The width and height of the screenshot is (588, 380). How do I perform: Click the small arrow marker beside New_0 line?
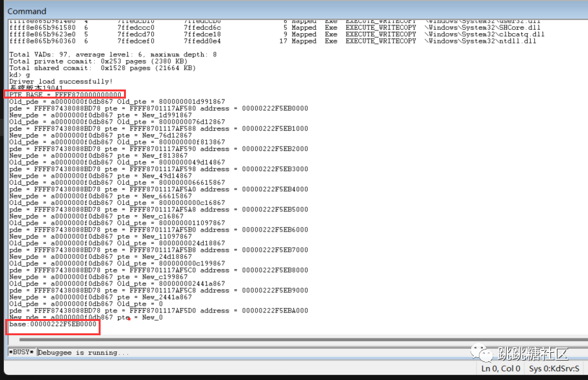pos(129,317)
